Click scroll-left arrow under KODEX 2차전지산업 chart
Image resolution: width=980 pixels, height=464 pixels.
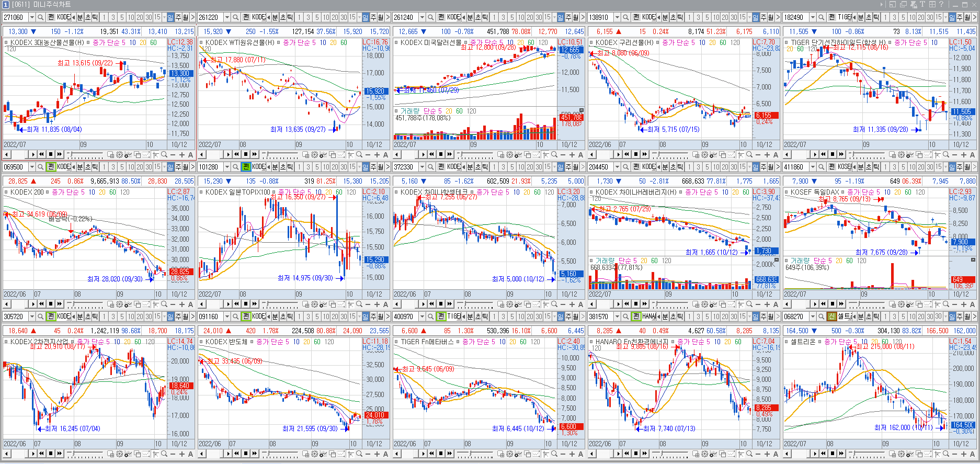click(6, 454)
